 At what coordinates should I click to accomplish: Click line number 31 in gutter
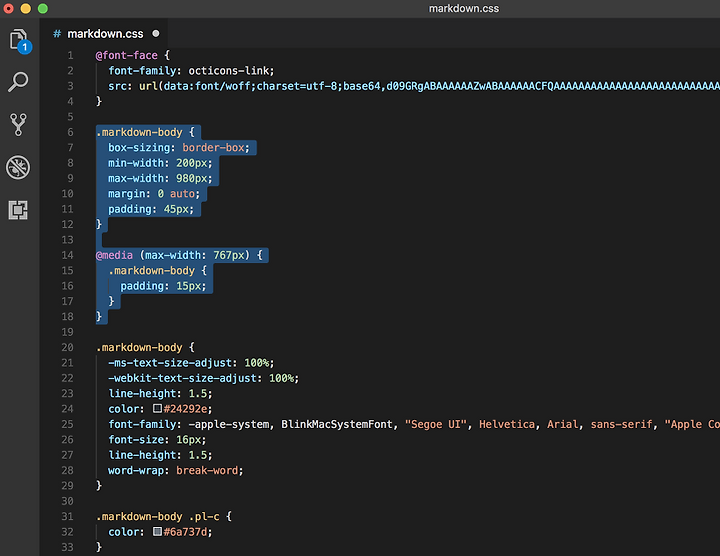[68, 517]
